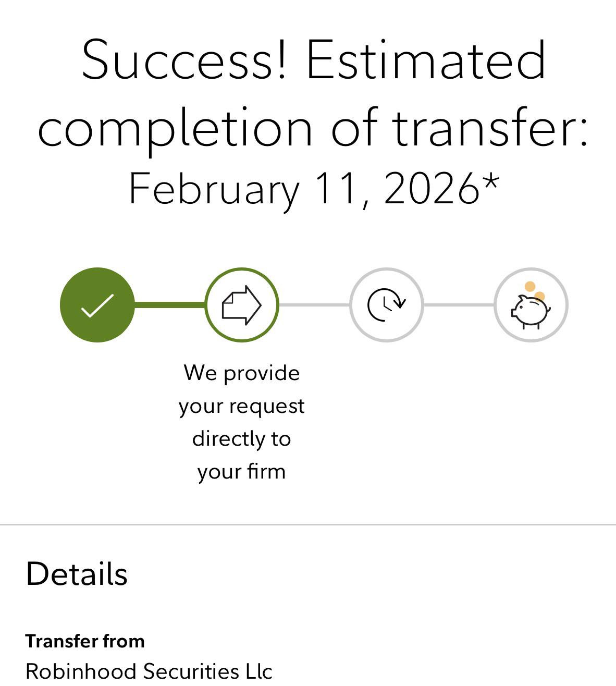This screenshot has height=686, width=616.
Task: Click the "Estimated" word in the heading
Action: point(426,60)
